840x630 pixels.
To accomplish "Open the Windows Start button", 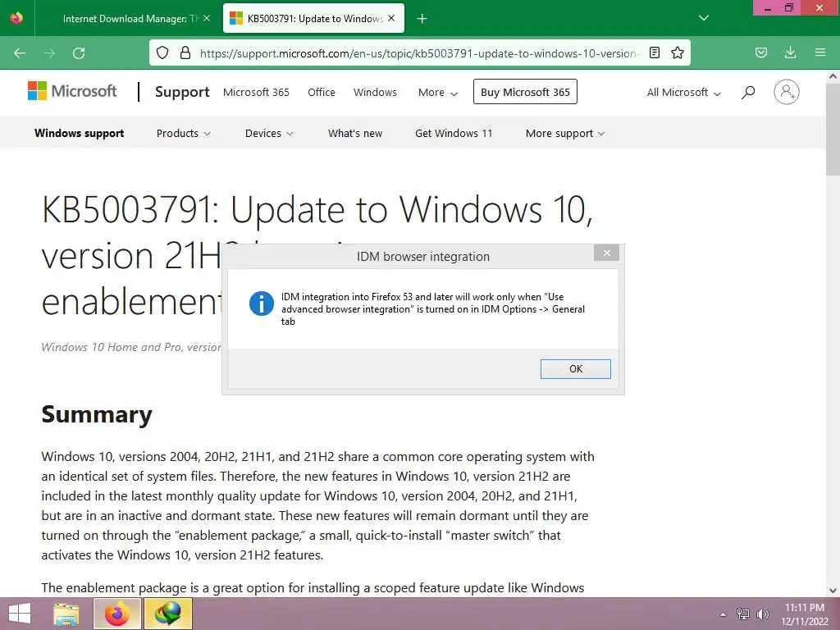I will point(20,614).
